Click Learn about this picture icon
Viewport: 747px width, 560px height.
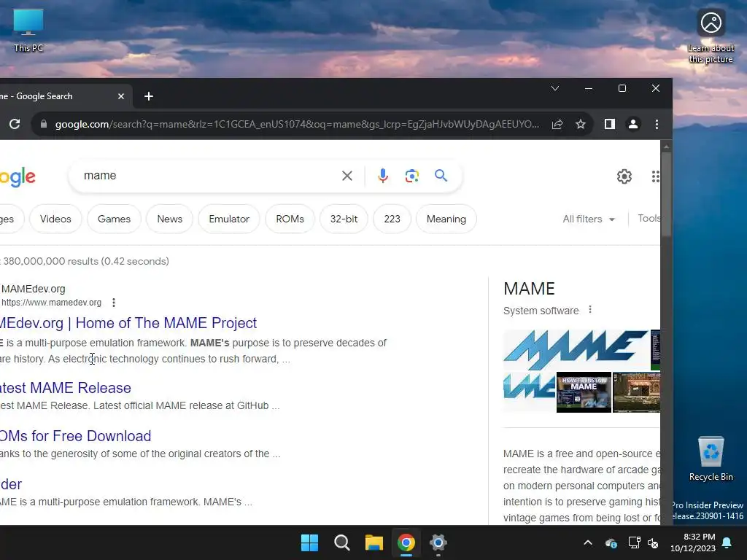711,36
